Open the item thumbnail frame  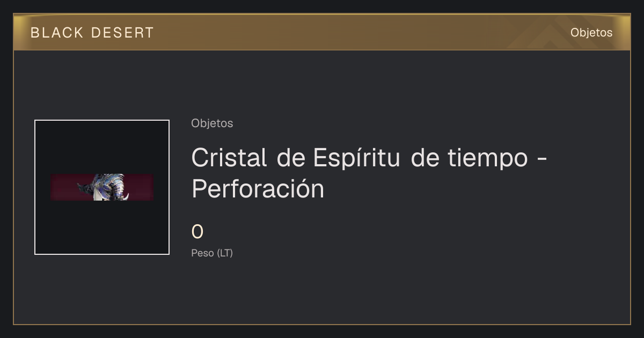pyautogui.click(x=102, y=187)
